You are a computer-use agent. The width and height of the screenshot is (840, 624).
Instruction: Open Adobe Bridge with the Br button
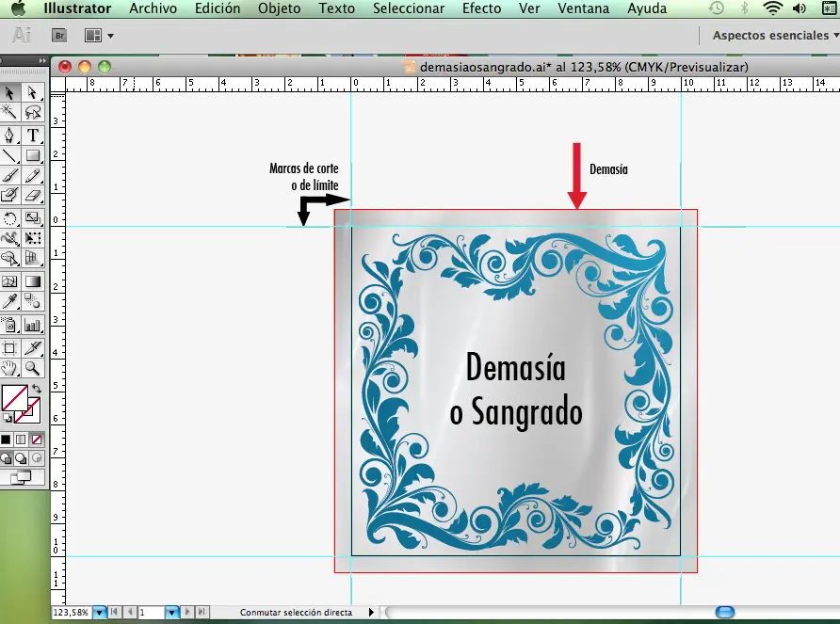[58, 35]
